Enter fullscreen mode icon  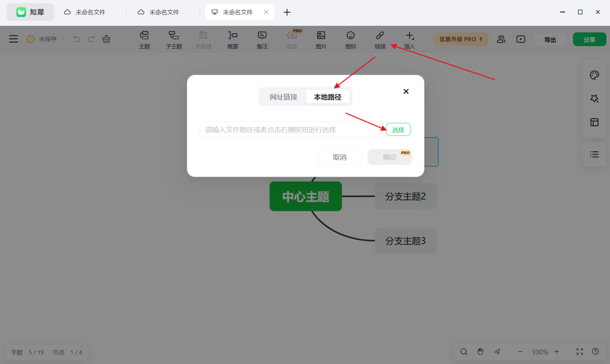click(579, 351)
